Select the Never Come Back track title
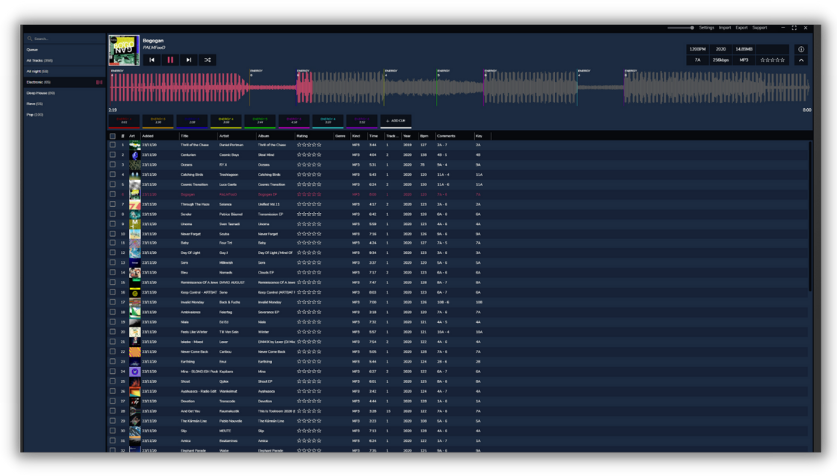This screenshot has height=476, width=837. click(194, 352)
